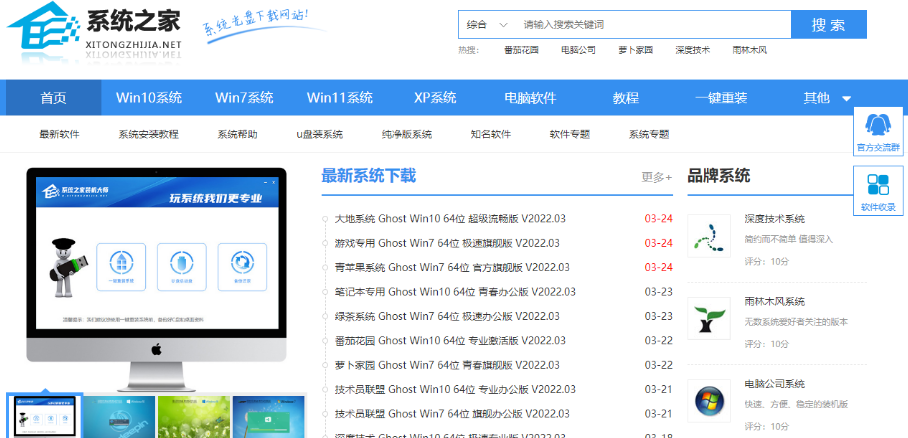Open 知名软件 submenu link

(491, 134)
